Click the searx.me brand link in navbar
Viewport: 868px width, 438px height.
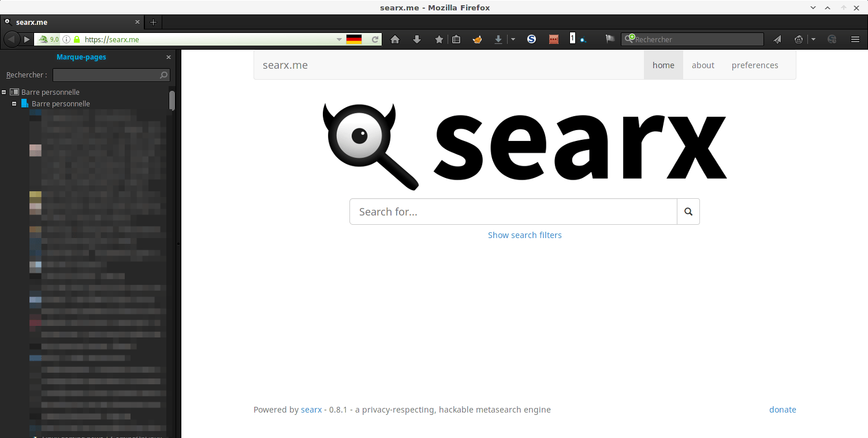(x=285, y=65)
